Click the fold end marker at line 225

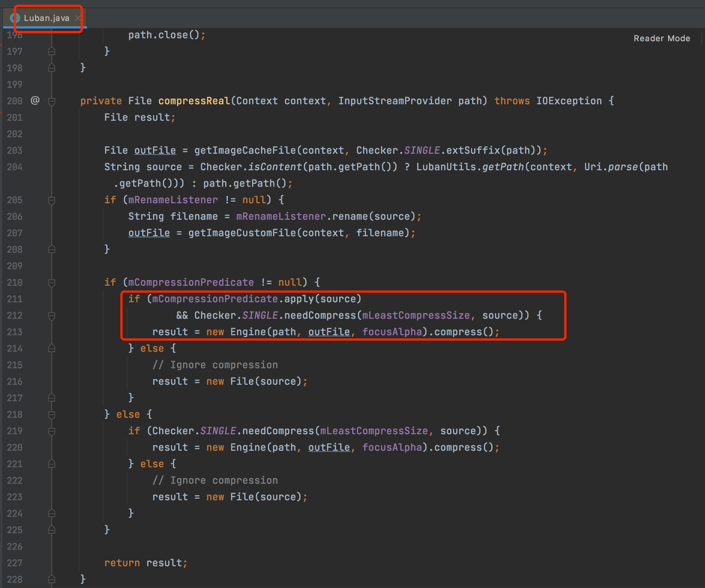[x=52, y=529]
